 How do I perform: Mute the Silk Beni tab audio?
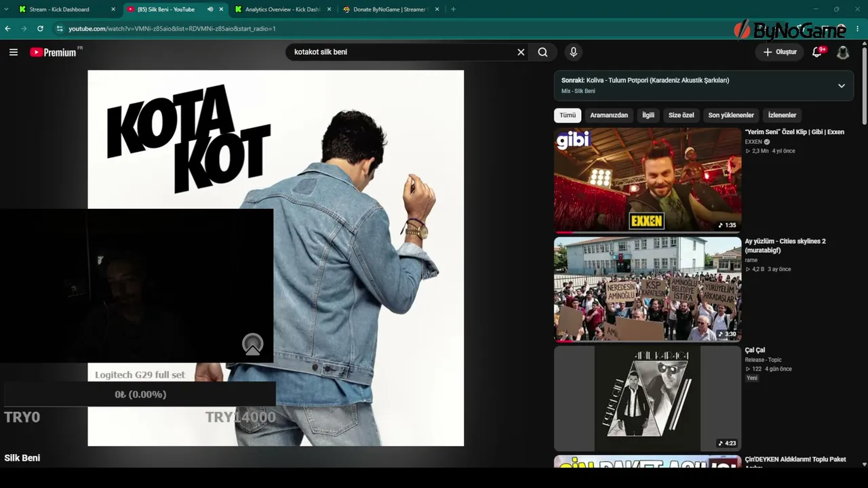pyautogui.click(x=210, y=9)
